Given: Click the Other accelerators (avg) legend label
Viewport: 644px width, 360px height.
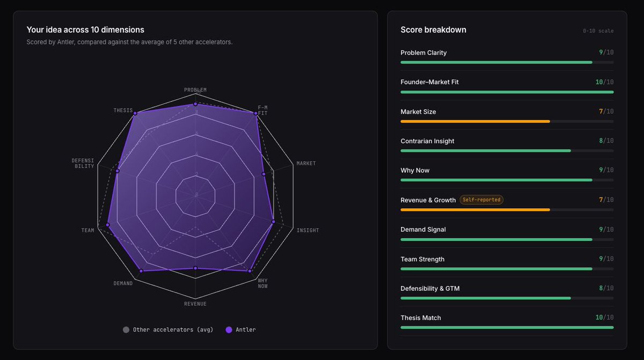Looking at the screenshot, I should tap(173, 330).
